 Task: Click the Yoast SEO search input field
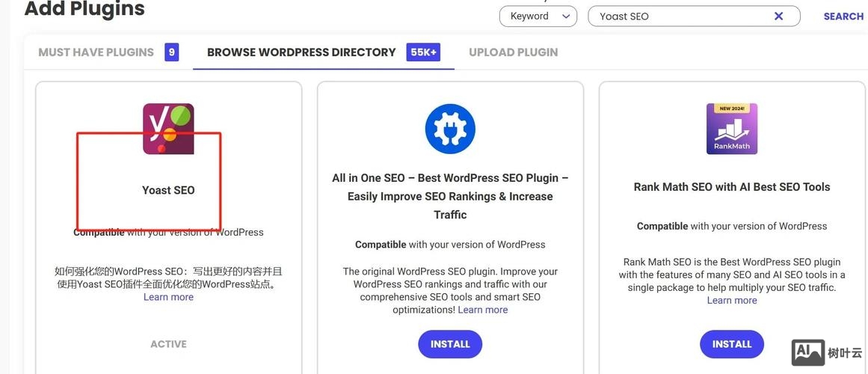pyautogui.click(x=680, y=16)
